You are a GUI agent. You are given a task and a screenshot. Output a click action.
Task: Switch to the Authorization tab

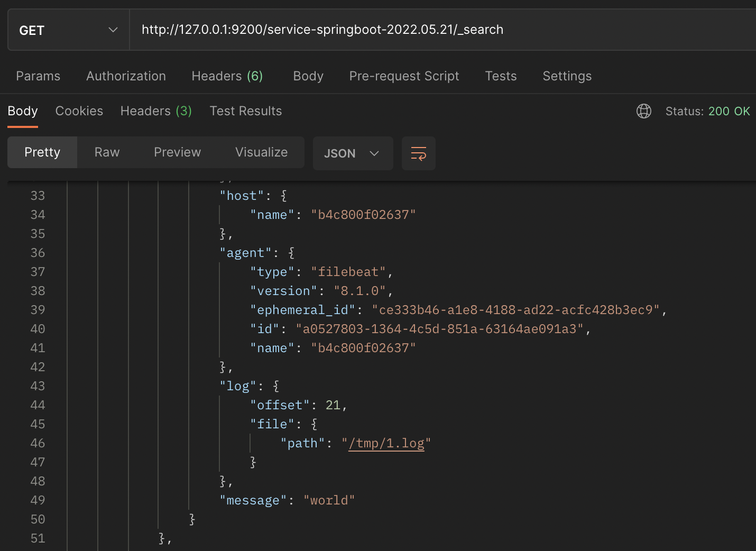coord(126,76)
